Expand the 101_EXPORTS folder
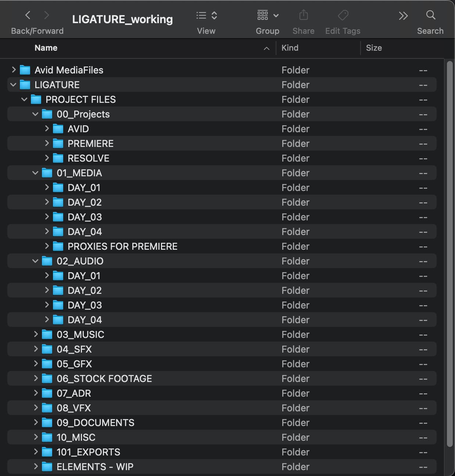The image size is (455, 476). coord(36,451)
